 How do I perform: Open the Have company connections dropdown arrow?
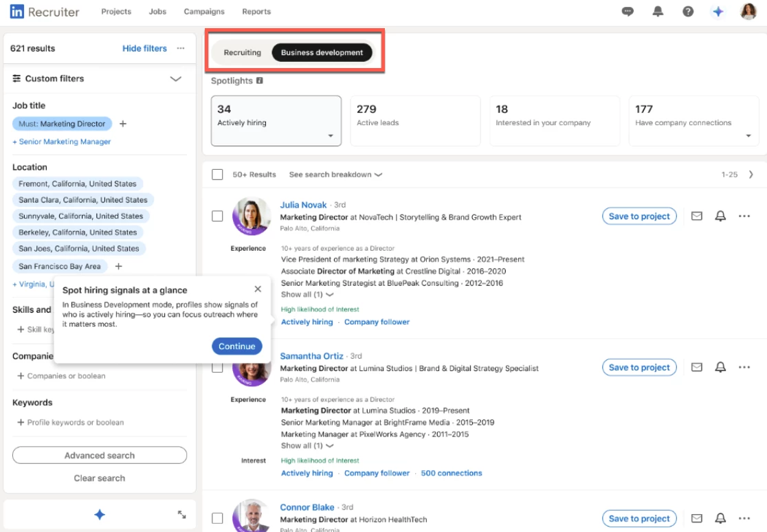(748, 135)
